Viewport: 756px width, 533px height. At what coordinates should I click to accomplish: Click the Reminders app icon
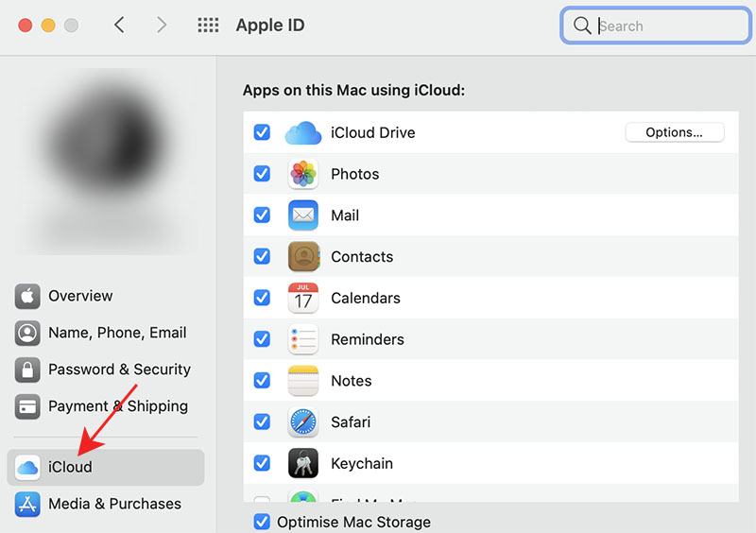pyautogui.click(x=303, y=339)
